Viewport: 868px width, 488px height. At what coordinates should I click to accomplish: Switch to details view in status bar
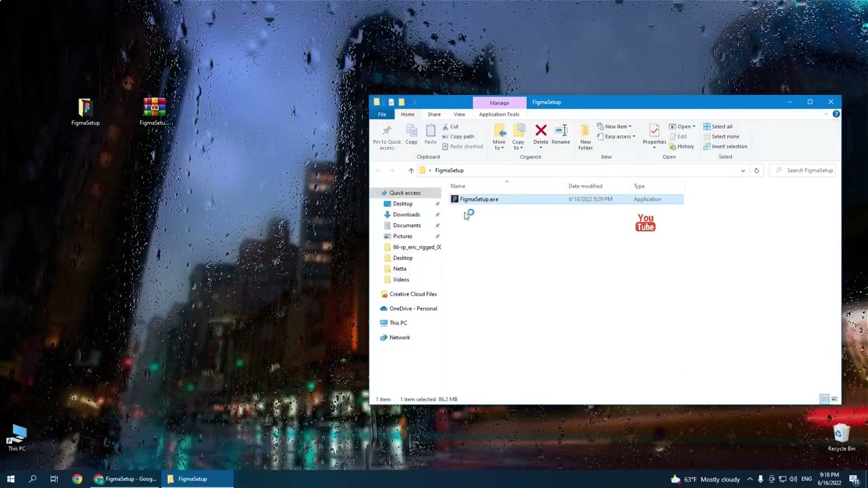[x=825, y=399]
